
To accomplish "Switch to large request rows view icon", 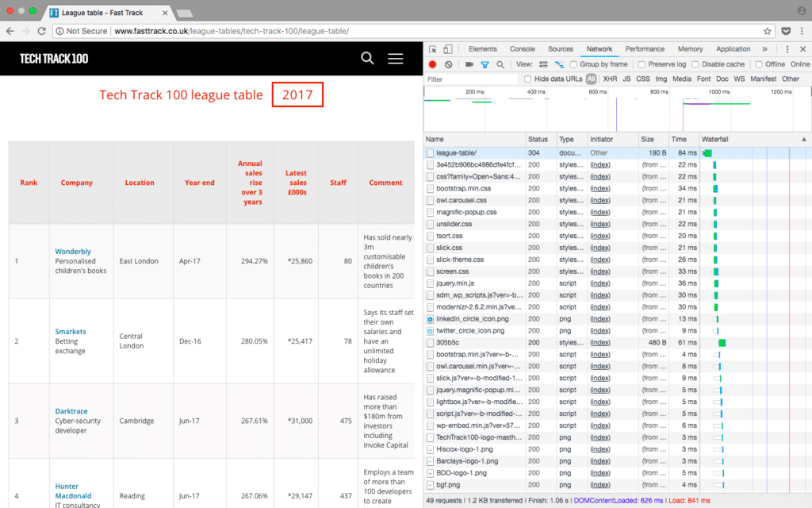I will coord(543,64).
